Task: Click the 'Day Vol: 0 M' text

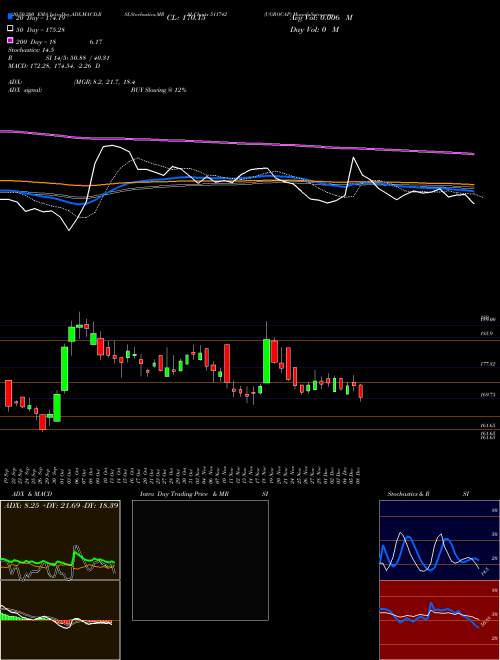Action: [314, 29]
